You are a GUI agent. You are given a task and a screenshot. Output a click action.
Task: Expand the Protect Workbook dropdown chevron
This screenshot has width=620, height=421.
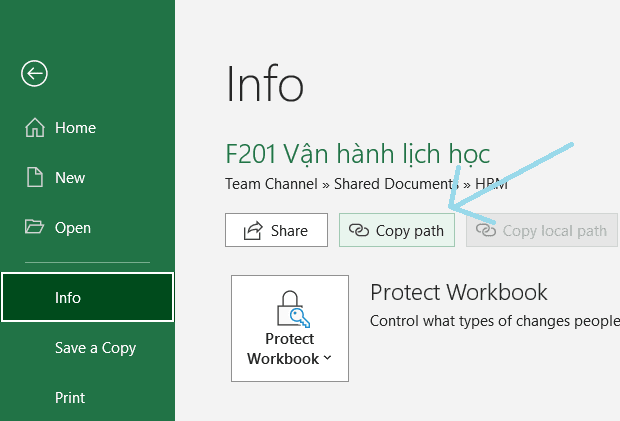pyautogui.click(x=327, y=358)
